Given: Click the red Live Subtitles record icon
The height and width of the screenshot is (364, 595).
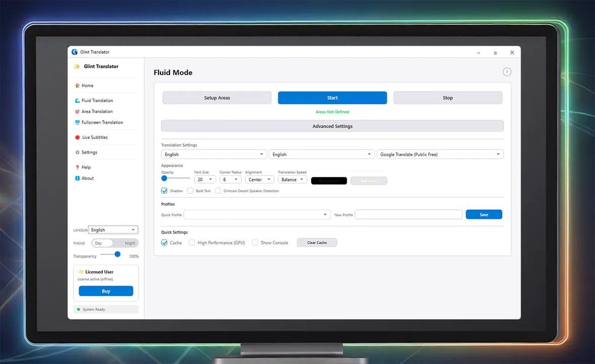Looking at the screenshot, I should pos(77,138).
